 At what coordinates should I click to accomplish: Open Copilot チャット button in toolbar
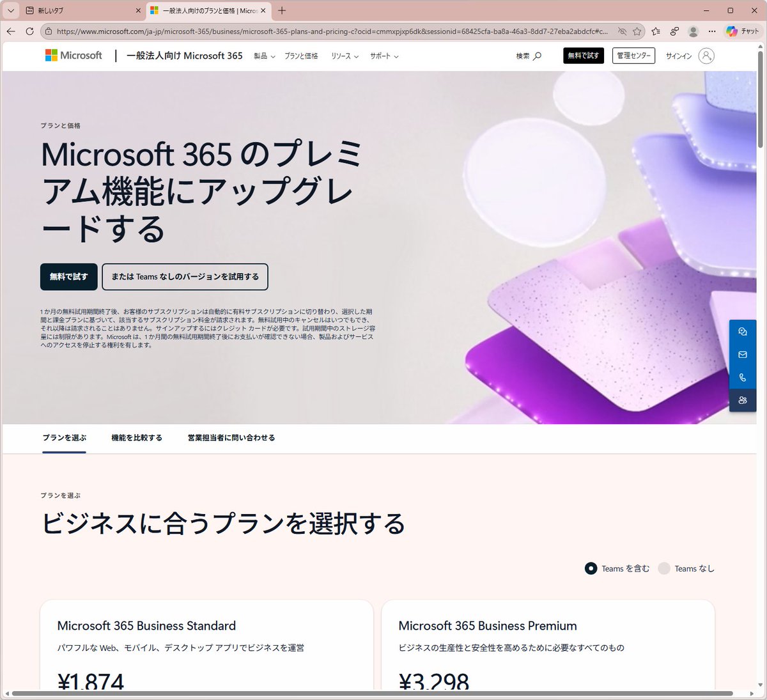[743, 31]
